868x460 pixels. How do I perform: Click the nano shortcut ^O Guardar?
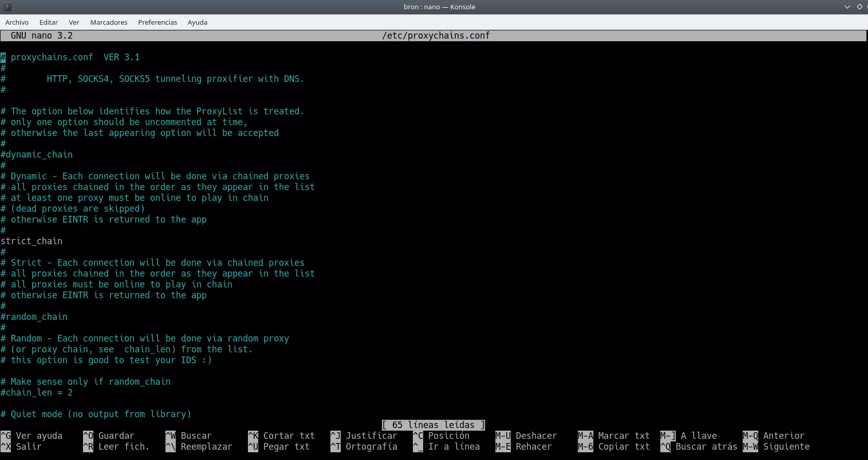coord(109,436)
